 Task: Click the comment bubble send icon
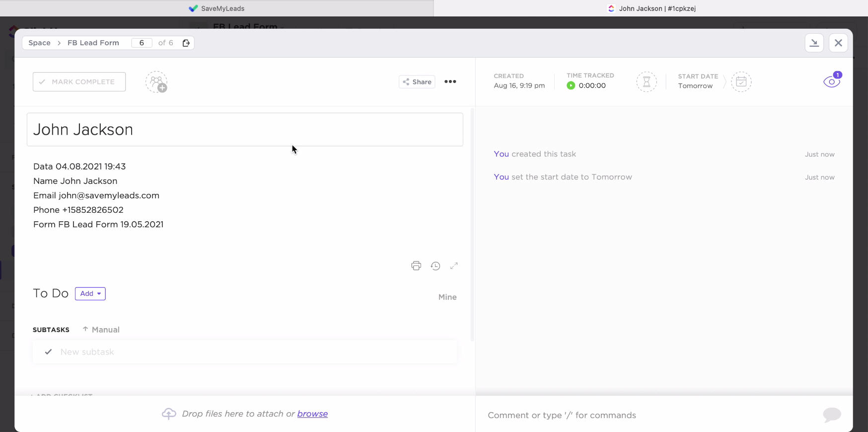coord(832,415)
